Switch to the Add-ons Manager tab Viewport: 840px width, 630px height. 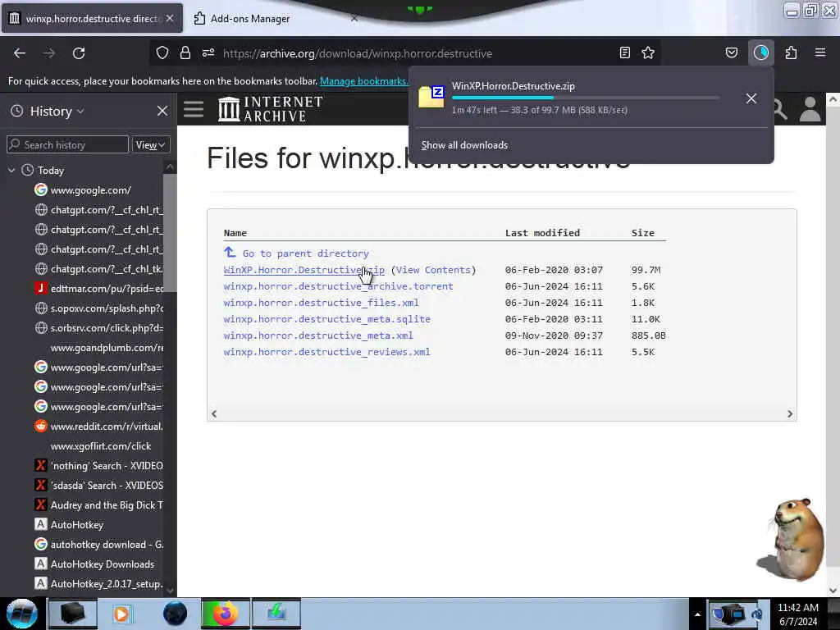coord(274,18)
